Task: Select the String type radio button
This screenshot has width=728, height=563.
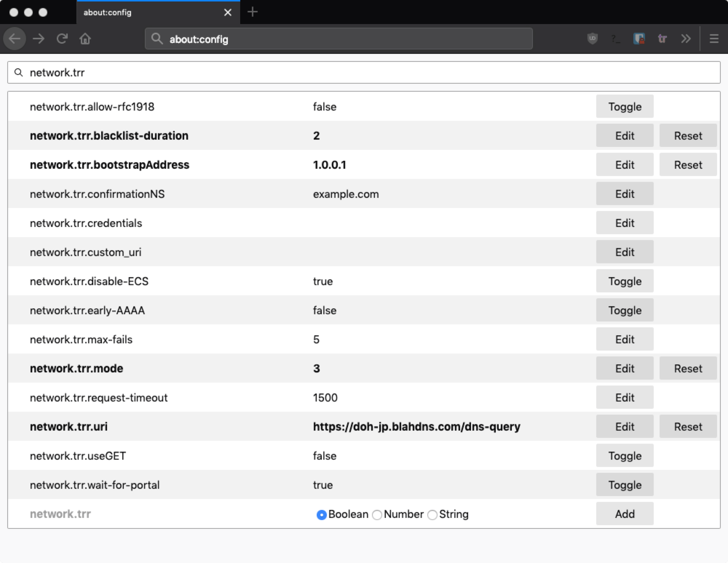Action: point(432,515)
